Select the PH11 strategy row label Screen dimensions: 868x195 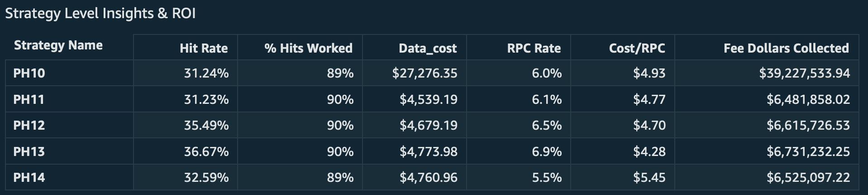[x=29, y=99]
